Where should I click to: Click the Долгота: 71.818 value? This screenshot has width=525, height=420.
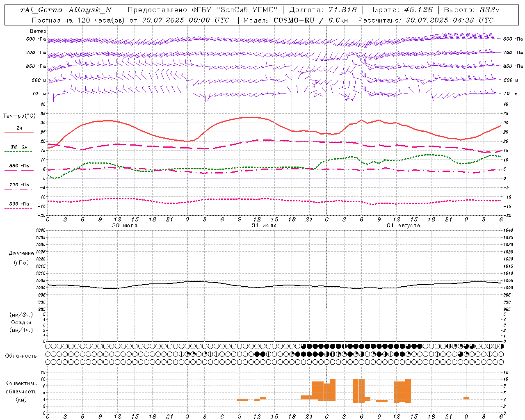[x=323, y=10]
